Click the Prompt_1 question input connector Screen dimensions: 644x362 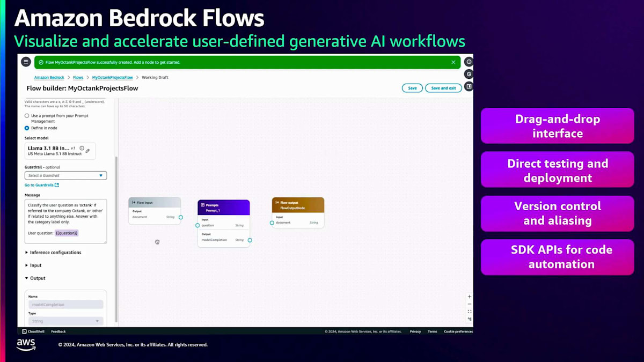click(x=197, y=225)
